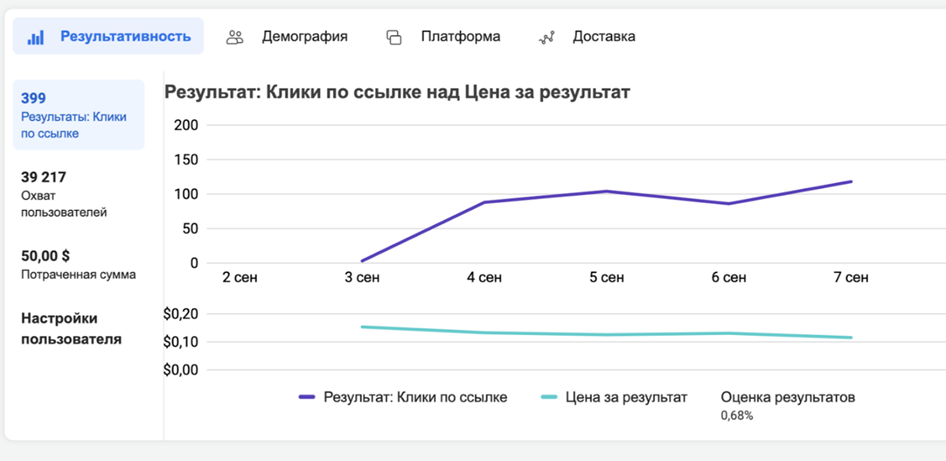Click the teal legend line swatch
This screenshot has height=461, width=946.
(x=549, y=397)
